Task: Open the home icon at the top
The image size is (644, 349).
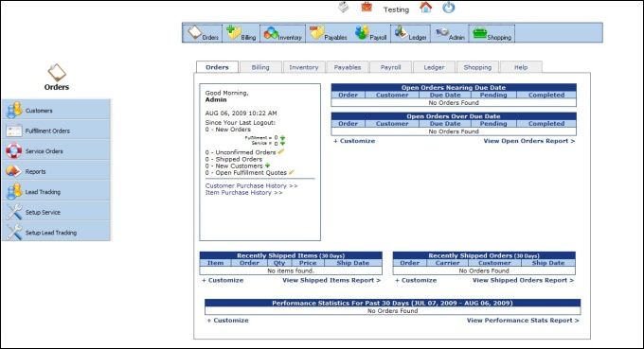Action: click(425, 8)
